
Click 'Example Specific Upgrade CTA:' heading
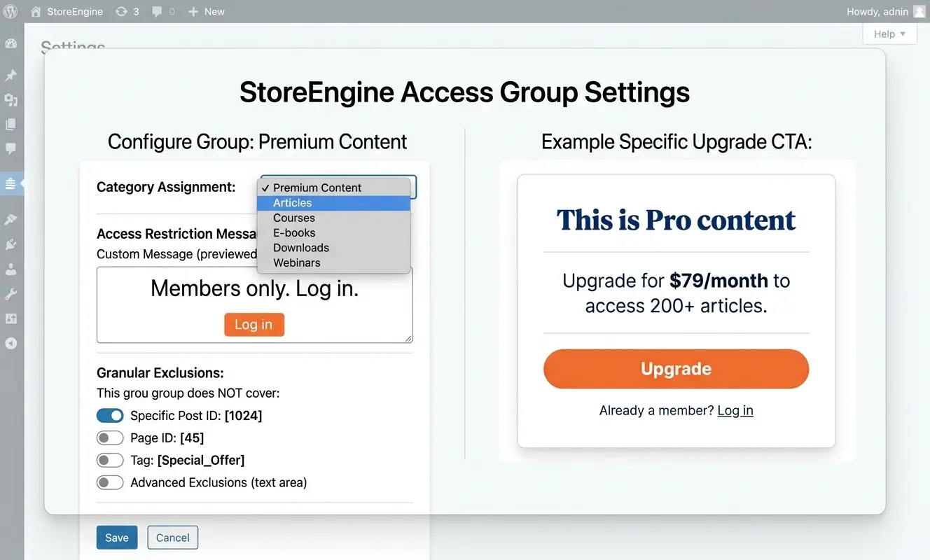click(x=676, y=142)
